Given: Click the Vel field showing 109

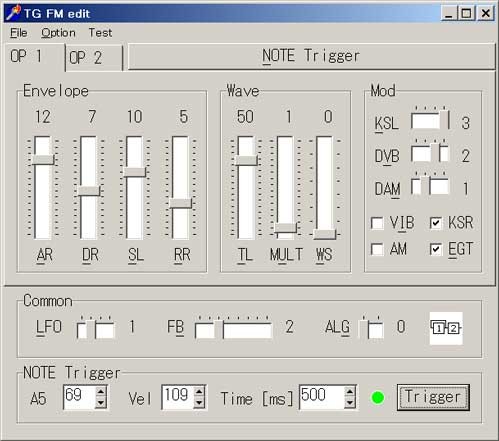Looking at the screenshot, I should coord(178,397).
